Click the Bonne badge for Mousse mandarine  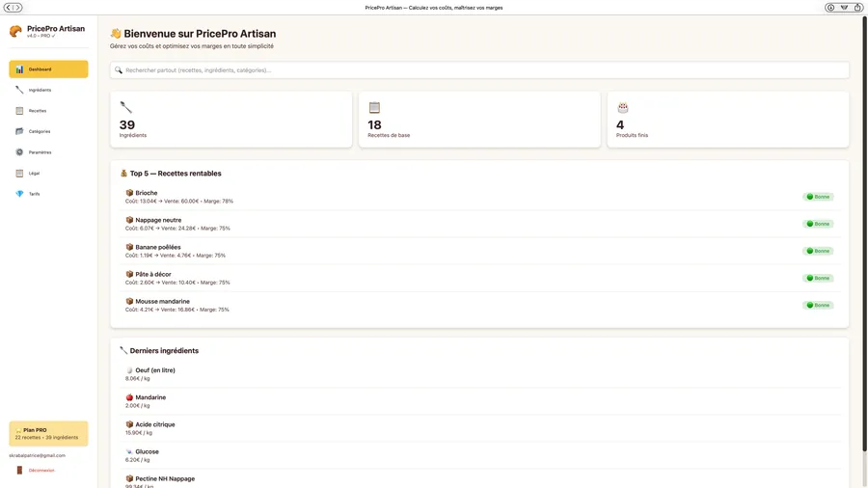[x=818, y=305]
